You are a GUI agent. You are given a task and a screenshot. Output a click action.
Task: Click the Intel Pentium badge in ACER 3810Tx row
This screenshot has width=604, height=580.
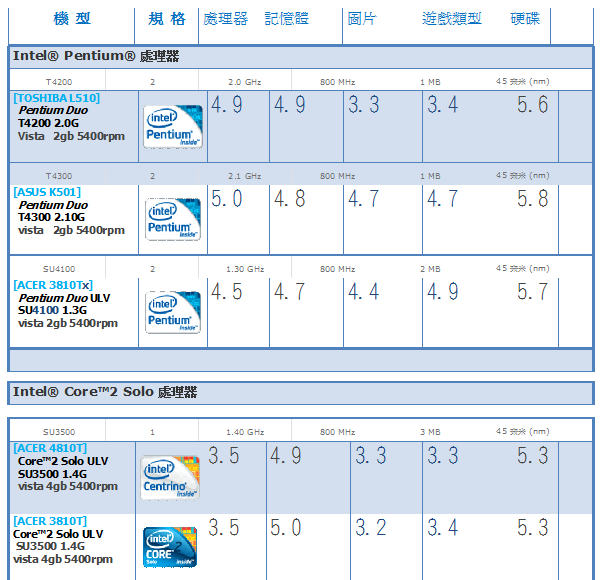(173, 312)
